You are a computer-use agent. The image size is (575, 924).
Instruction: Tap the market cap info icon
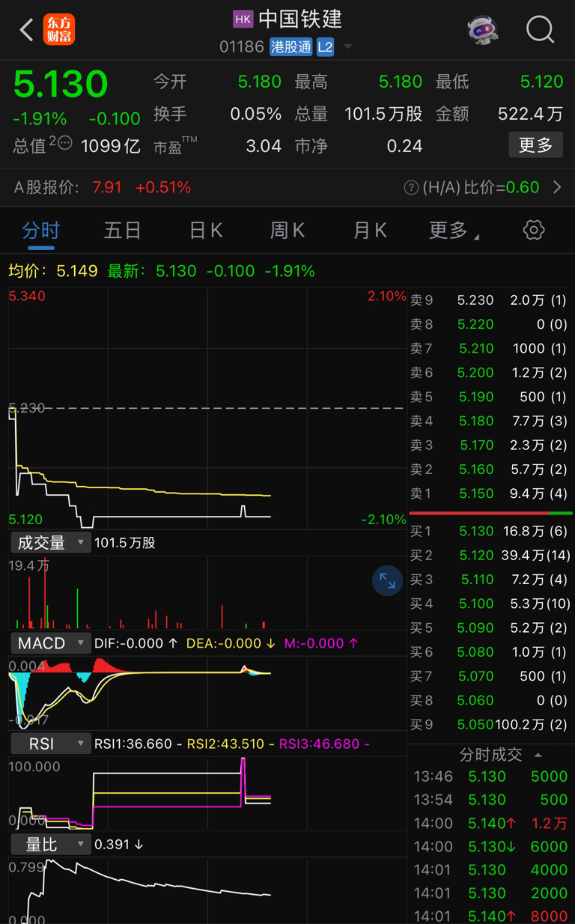click(65, 143)
